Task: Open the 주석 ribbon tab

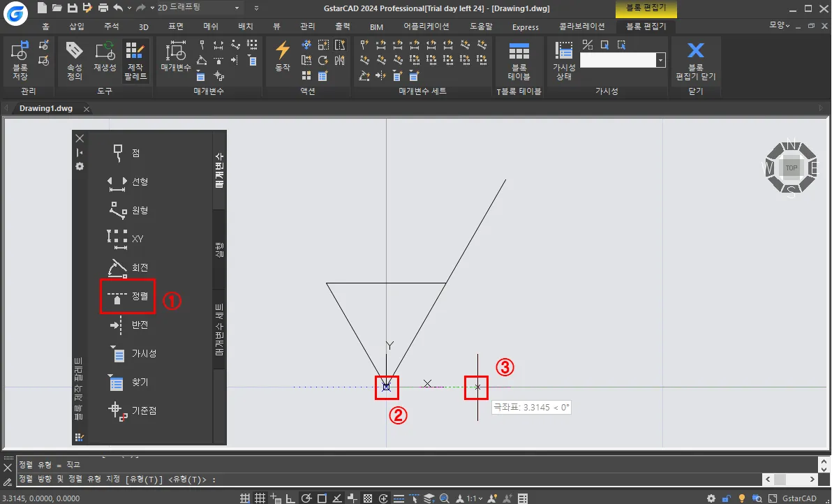Action: (112, 26)
